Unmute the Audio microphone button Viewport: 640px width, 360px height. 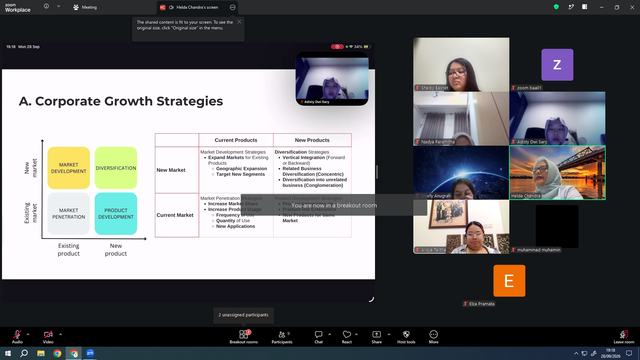(17, 337)
